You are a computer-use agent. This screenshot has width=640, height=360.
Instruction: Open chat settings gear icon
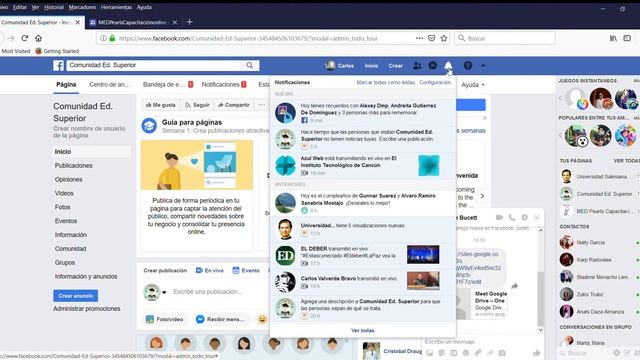pos(524,218)
